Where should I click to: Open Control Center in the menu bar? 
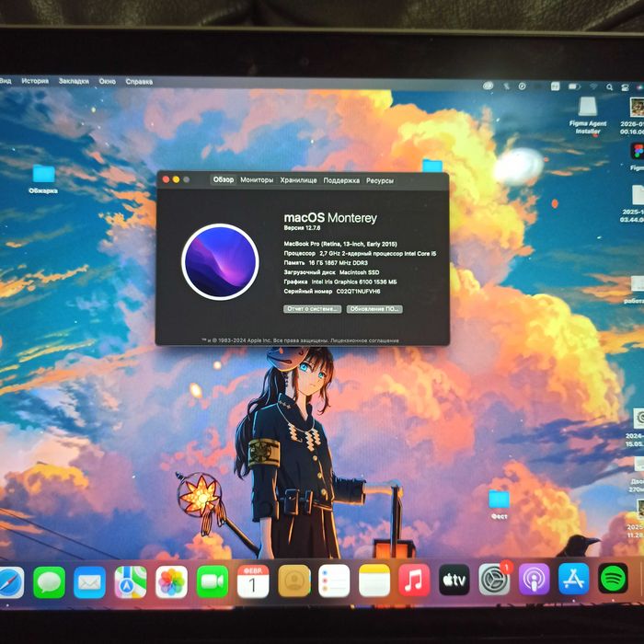(625, 87)
